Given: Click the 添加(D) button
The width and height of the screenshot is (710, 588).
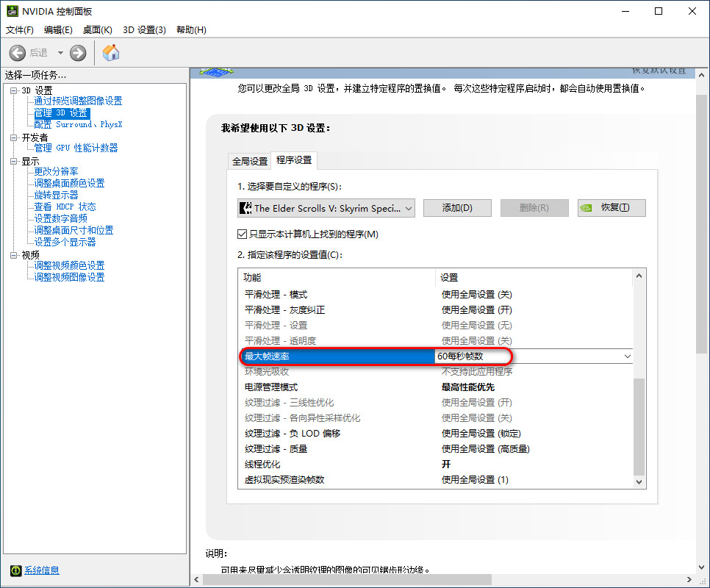Looking at the screenshot, I should pos(456,208).
